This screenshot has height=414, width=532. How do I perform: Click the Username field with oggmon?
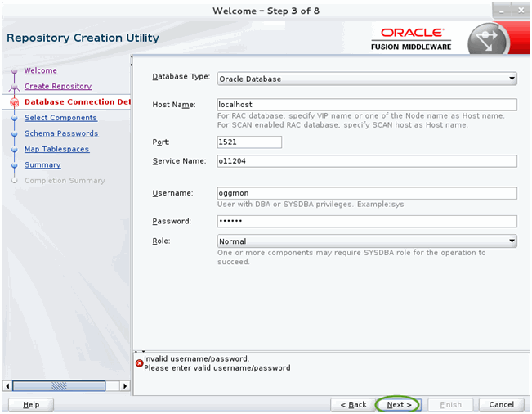[x=367, y=193]
